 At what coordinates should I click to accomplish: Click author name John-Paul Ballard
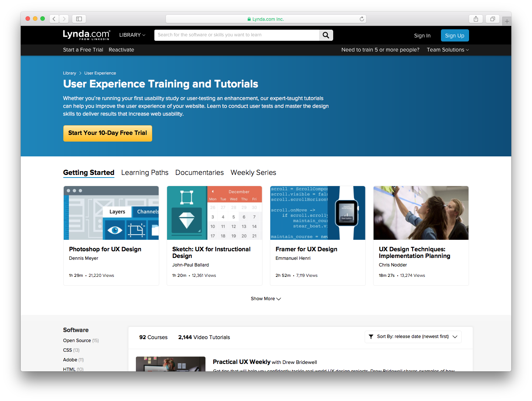click(x=190, y=265)
